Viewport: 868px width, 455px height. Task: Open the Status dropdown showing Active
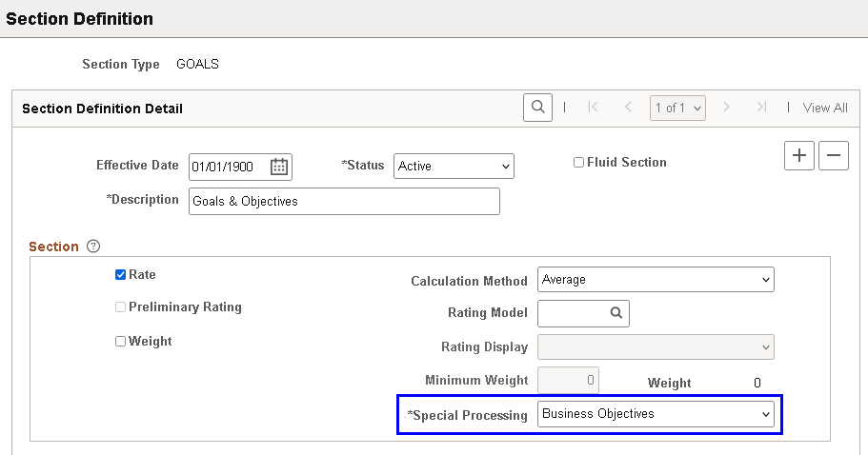454,166
